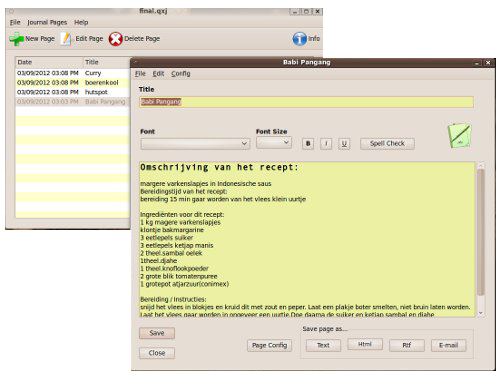Open the Config menu

tap(181, 74)
